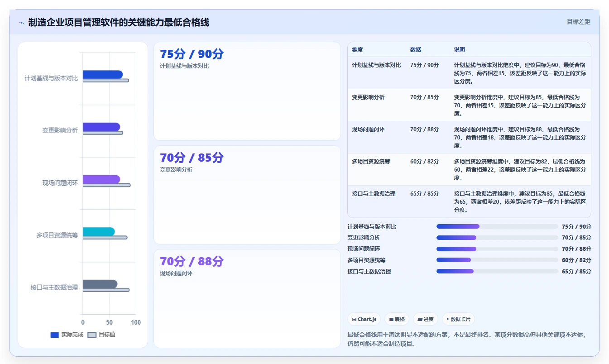The image size is (609, 364).
Task: Click 接口与主数据治理 label on the chart axis
Action: coord(54,287)
